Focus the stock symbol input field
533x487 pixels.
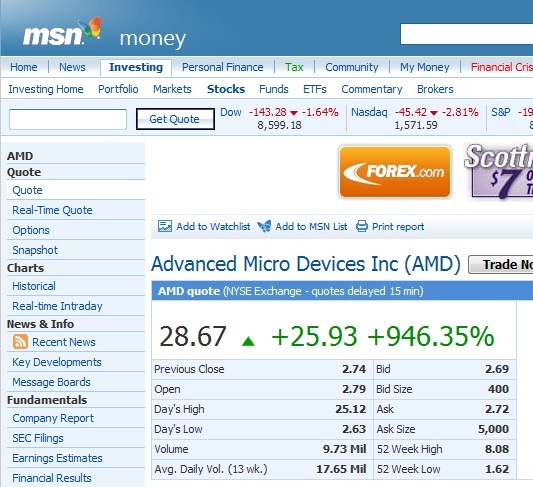(x=68, y=119)
